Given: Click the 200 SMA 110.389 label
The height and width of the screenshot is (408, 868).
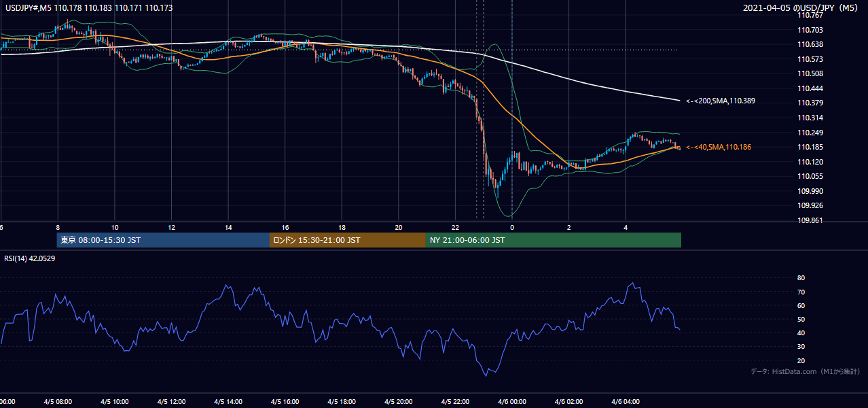Looking at the screenshot, I should point(721,101).
